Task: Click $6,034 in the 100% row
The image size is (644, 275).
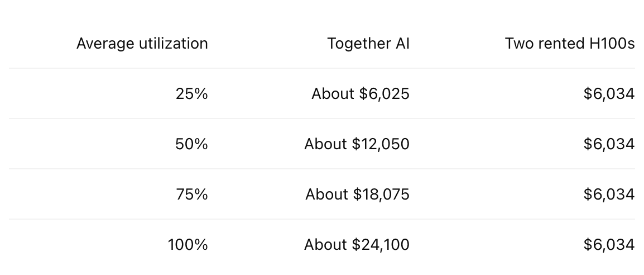Action: [x=609, y=245]
